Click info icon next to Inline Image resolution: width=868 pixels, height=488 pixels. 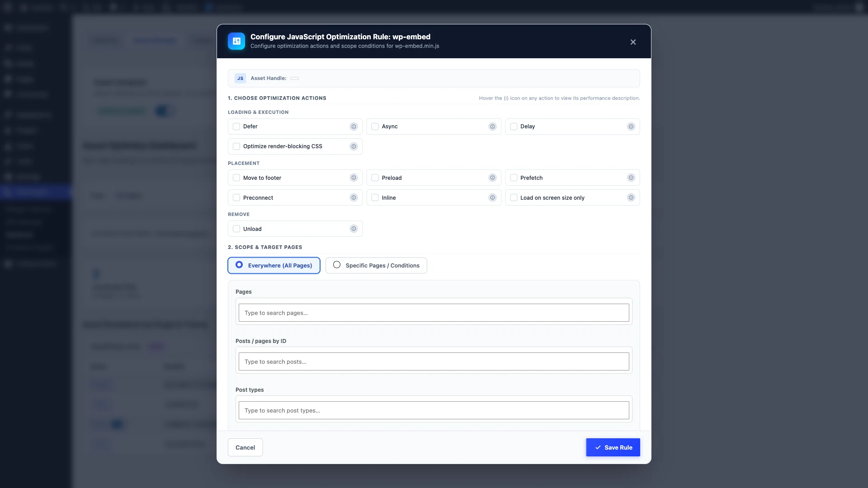click(492, 197)
